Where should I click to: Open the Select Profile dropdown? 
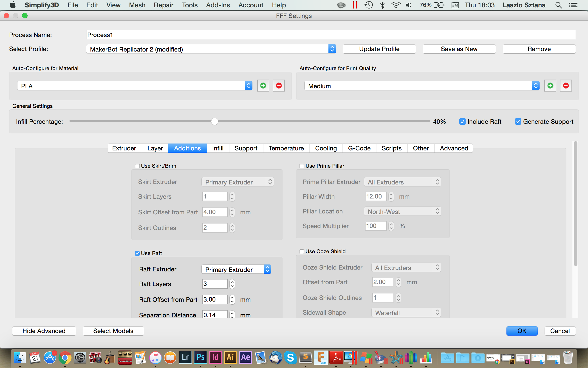(x=211, y=49)
